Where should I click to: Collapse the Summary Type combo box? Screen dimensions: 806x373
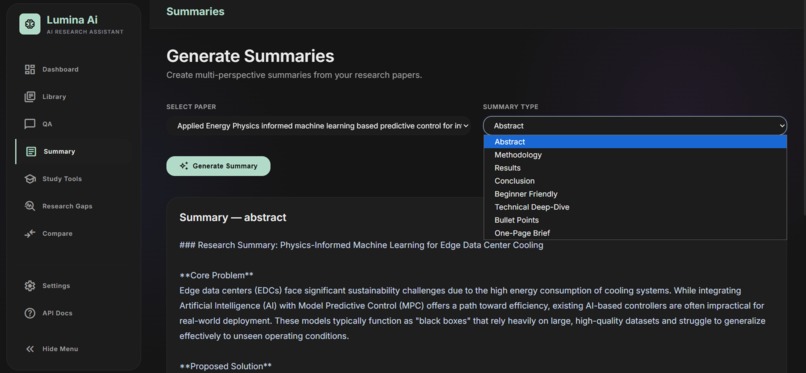tap(635, 126)
